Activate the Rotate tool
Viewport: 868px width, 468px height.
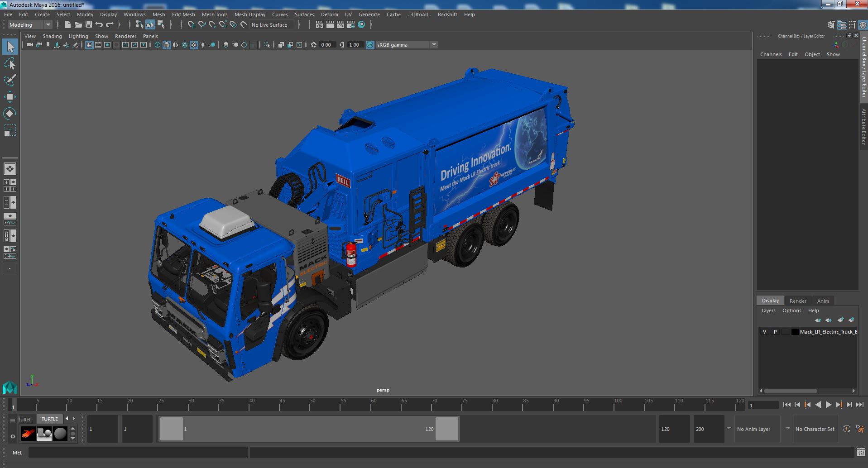[10, 114]
